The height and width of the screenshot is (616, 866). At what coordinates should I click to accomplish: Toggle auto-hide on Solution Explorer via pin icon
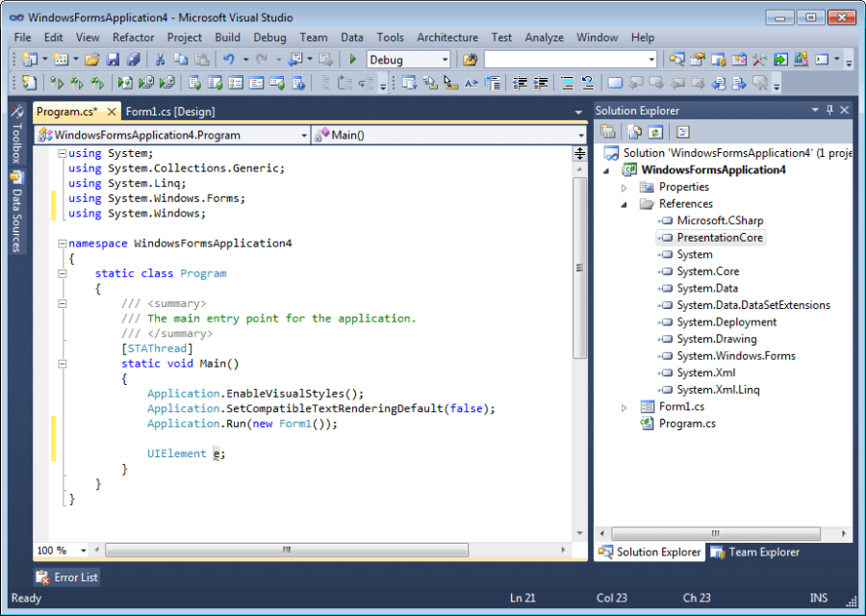(828, 109)
